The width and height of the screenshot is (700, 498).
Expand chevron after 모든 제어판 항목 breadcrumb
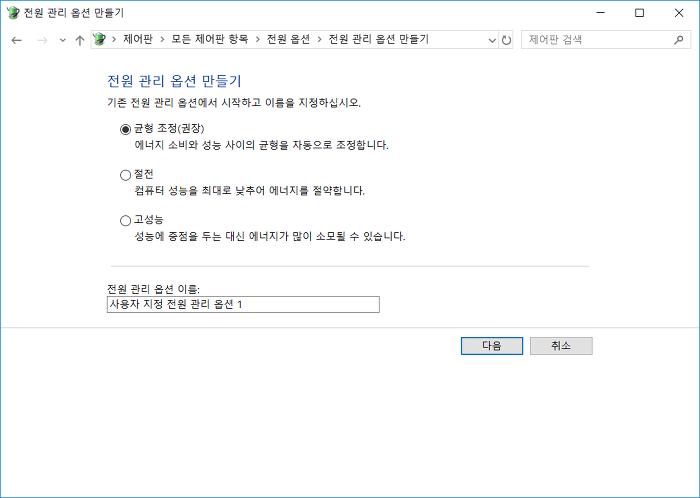(x=258, y=40)
